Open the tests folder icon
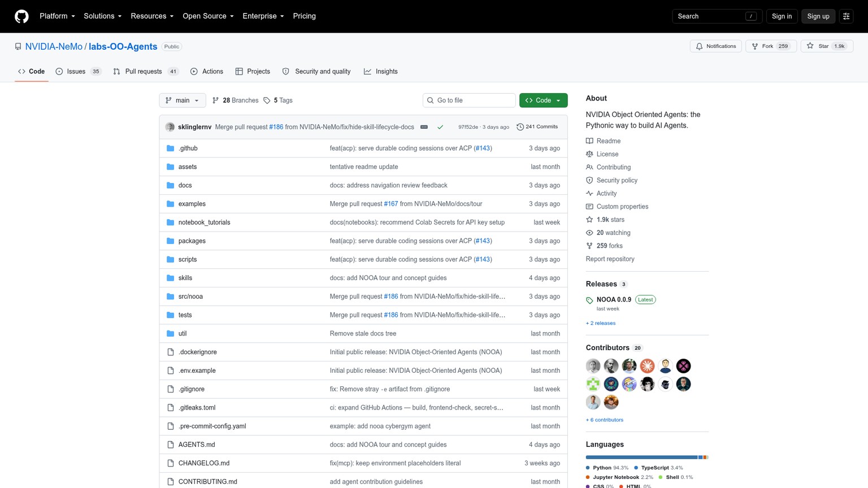Screen dimensions: 868x488 (x=171, y=315)
